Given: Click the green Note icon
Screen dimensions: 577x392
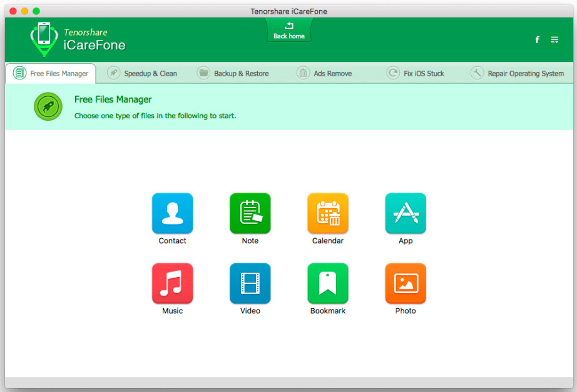Looking at the screenshot, I should pyautogui.click(x=250, y=213).
